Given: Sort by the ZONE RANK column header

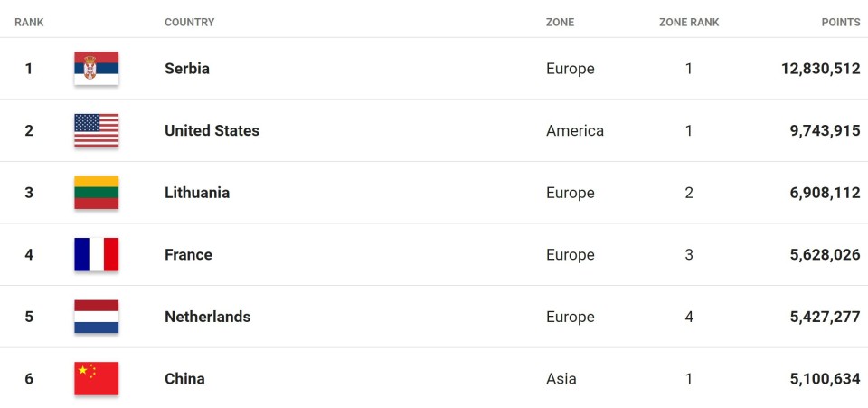Looking at the screenshot, I should tap(689, 23).
